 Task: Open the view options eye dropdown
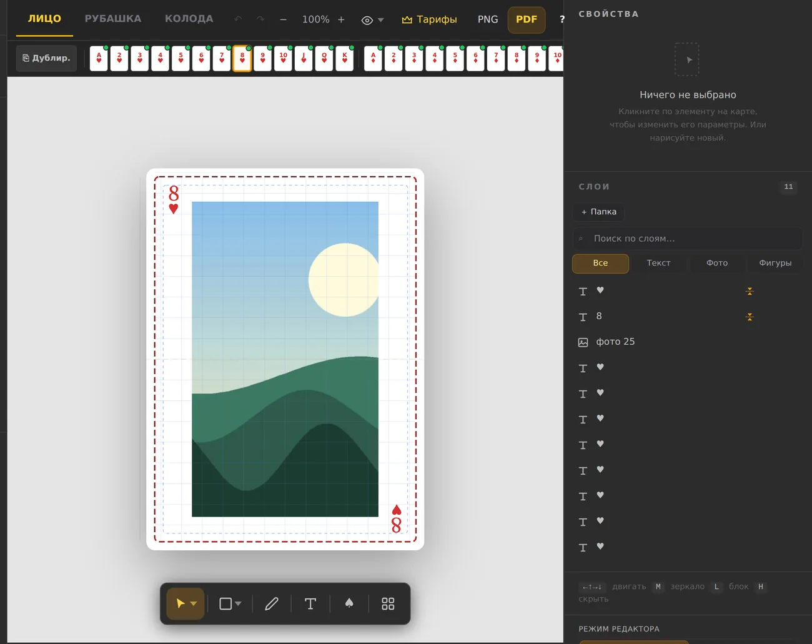pyautogui.click(x=373, y=20)
